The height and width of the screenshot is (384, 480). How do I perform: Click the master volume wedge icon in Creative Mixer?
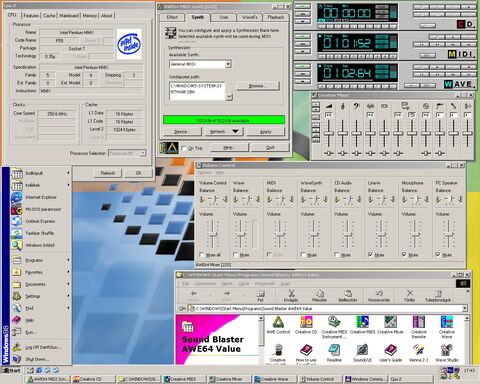329,106
